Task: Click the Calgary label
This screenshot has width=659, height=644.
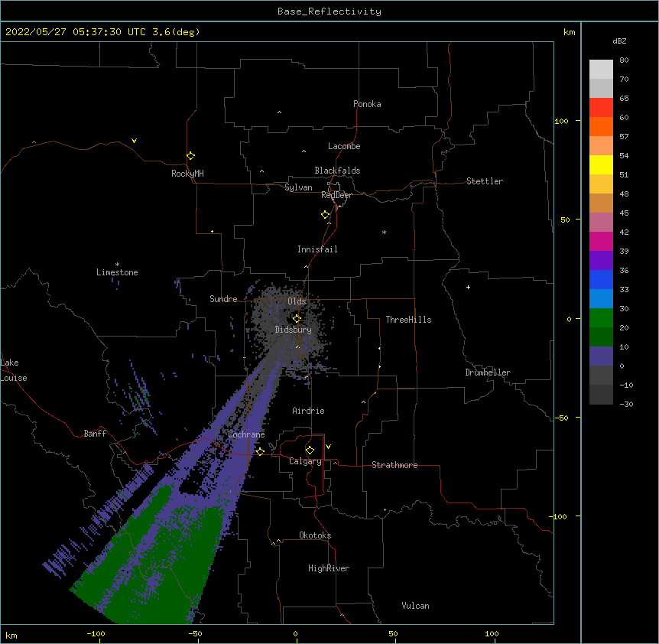Action: pyautogui.click(x=306, y=461)
